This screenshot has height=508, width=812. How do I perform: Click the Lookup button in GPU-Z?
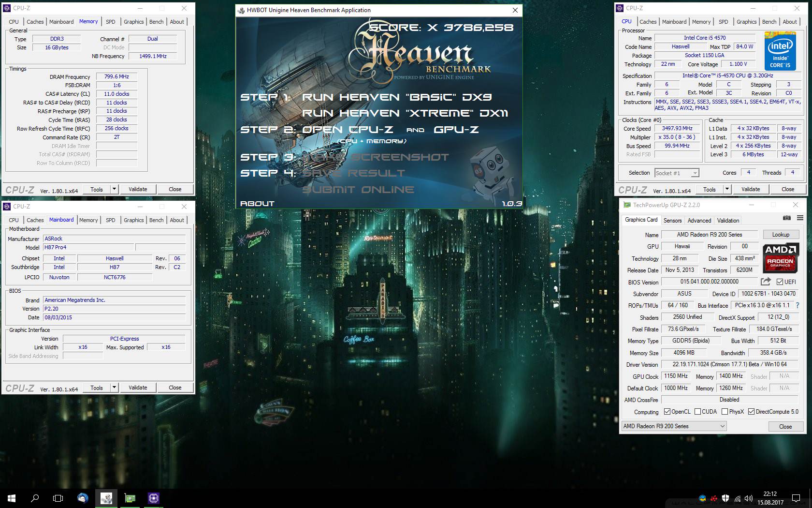click(781, 235)
